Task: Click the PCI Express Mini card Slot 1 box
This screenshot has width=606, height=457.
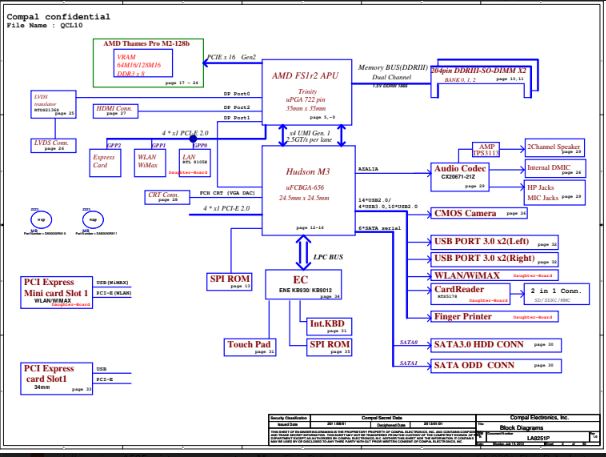Action: click(56, 292)
